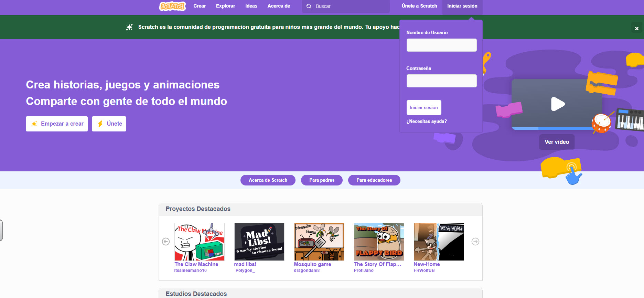The height and width of the screenshot is (298, 644).
Task: Open author Itsameamario10 profile
Action: [x=191, y=270]
